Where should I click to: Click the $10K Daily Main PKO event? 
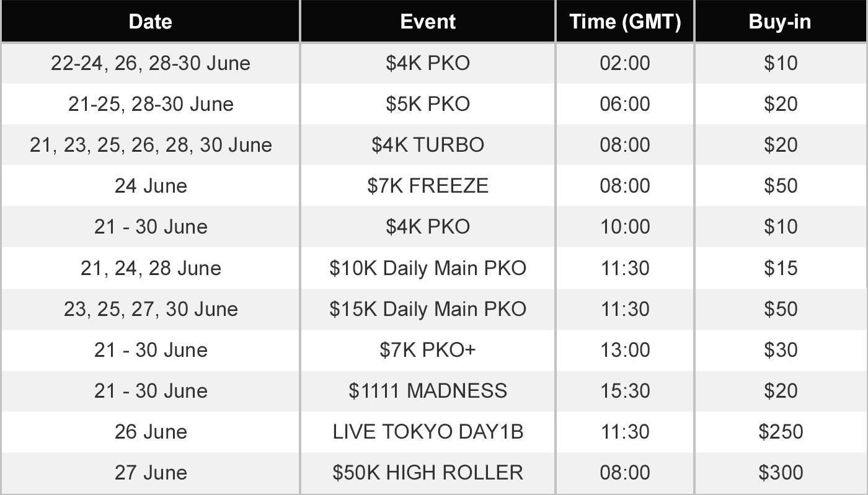pyautogui.click(x=428, y=268)
